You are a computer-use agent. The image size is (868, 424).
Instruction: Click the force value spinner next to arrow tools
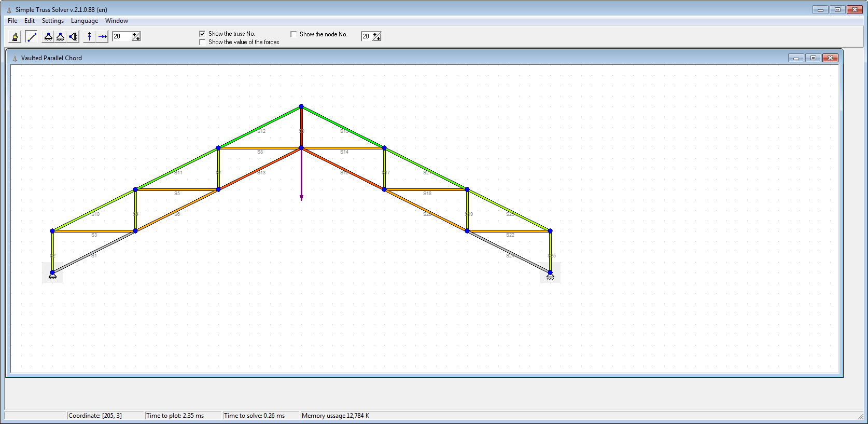point(136,36)
